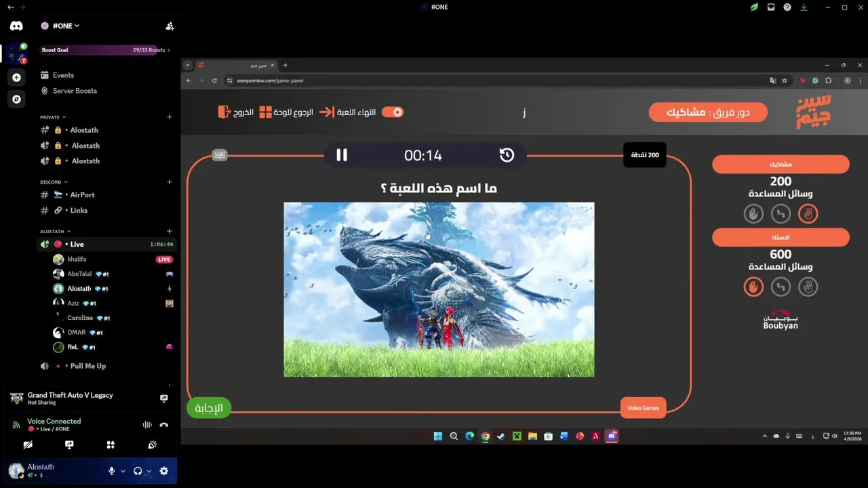Collapse the ALOSTATH channel category

click(x=56, y=231)
